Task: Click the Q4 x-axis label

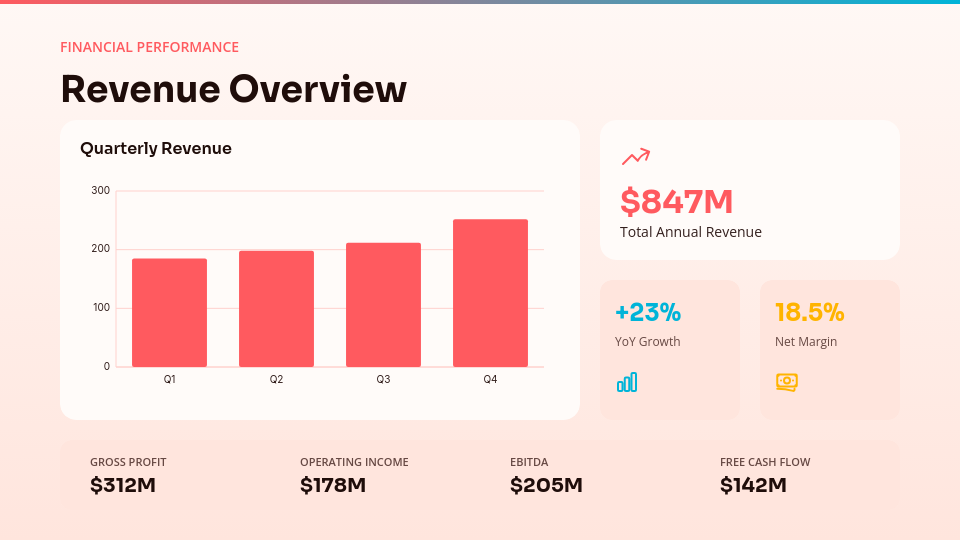Action: pos(490,380)
